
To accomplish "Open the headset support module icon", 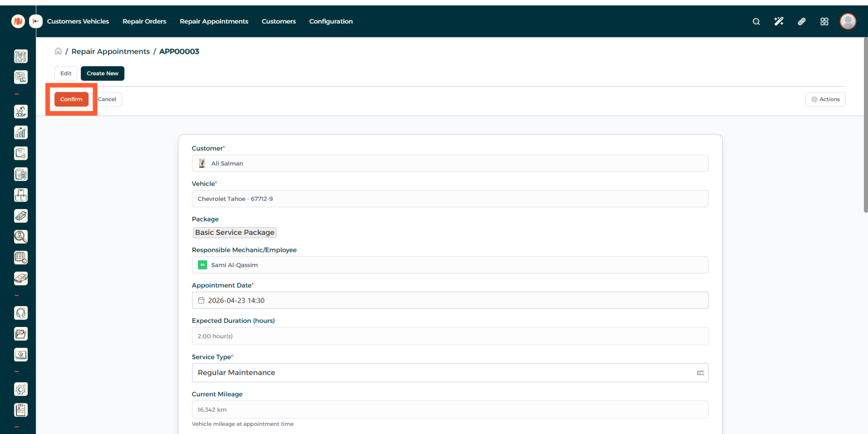I will click(21, 313).
